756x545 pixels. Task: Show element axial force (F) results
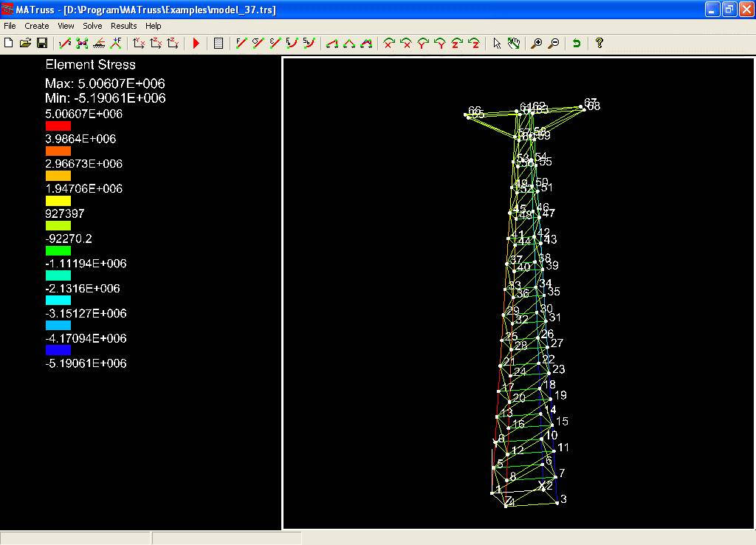click(x=241, y=44)
